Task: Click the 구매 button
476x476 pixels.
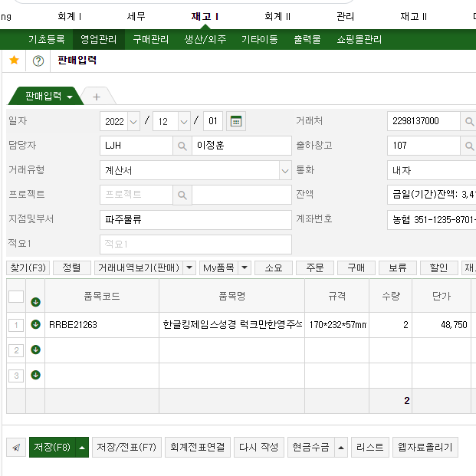Action: (356, 268)
